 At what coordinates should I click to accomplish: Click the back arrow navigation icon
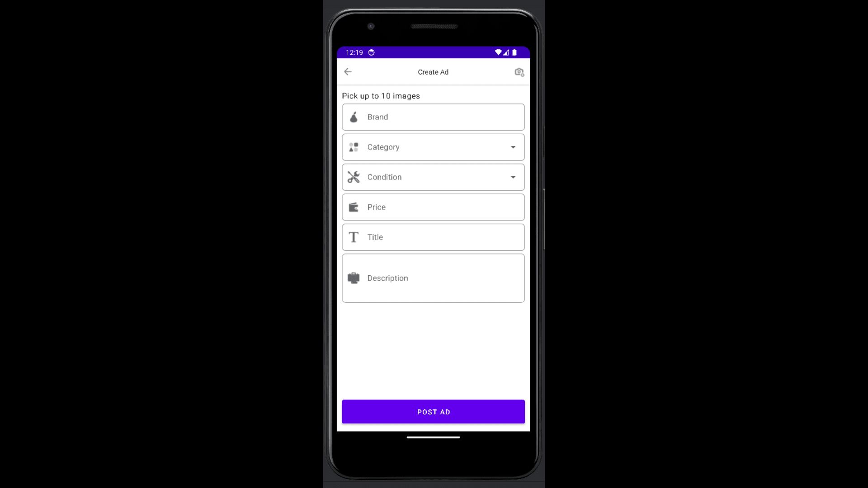[348, 71]
